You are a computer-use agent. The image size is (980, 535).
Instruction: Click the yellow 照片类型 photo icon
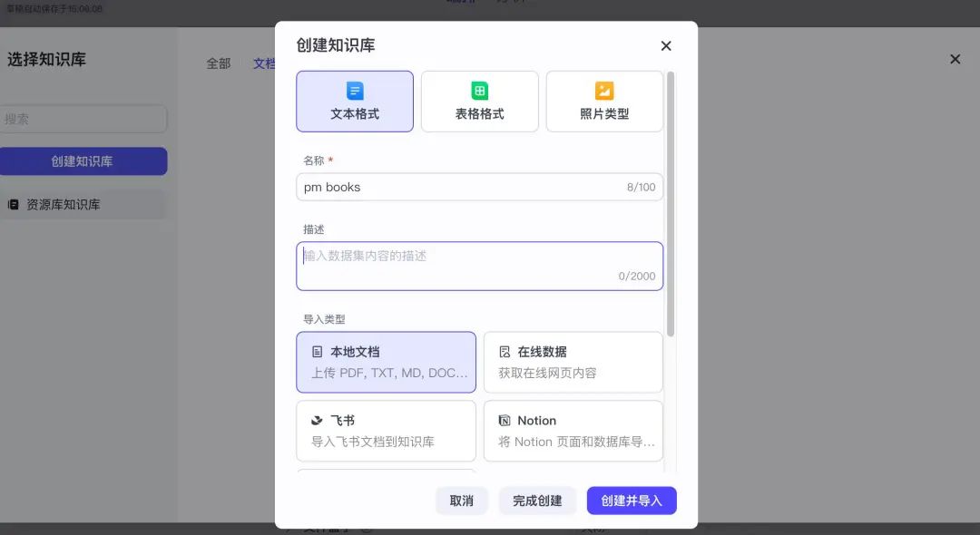pyautogui.click(x=604, y=90)
